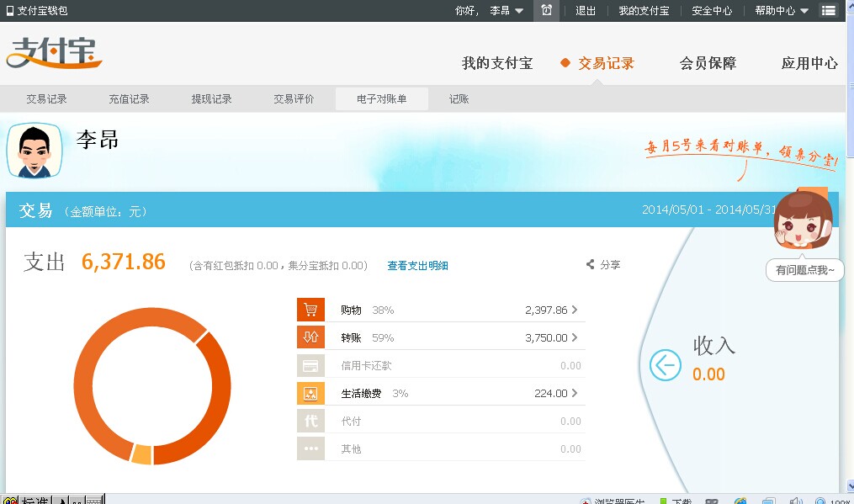Click the 转账 transfer arrows icon
The width and height of the screenshot is (854, 504).
pyautogui.click(x=310, y=337)
